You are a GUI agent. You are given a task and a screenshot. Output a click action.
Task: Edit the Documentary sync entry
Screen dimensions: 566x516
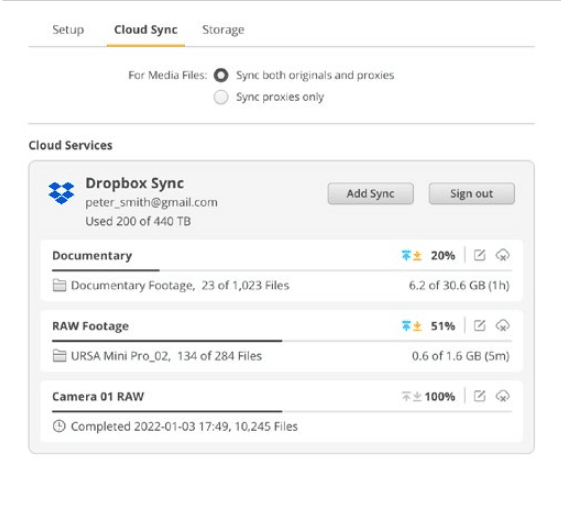click(479, 255)
